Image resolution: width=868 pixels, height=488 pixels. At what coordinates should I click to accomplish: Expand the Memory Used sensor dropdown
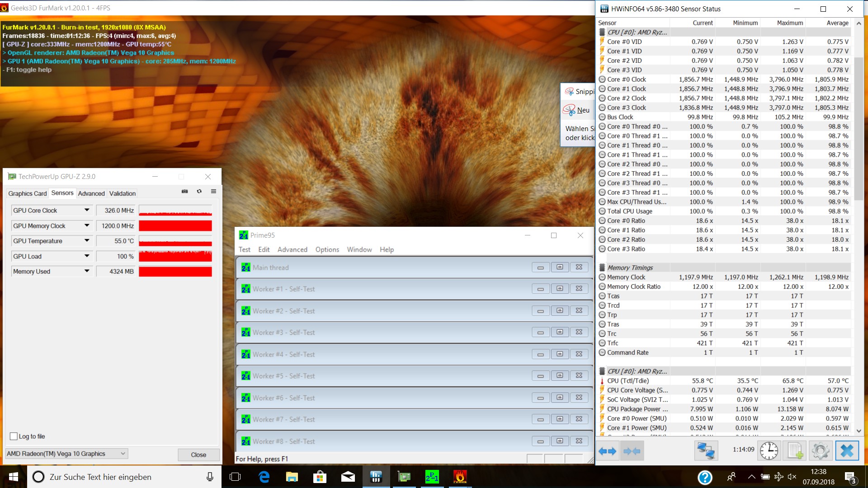(x=87, y=271)
